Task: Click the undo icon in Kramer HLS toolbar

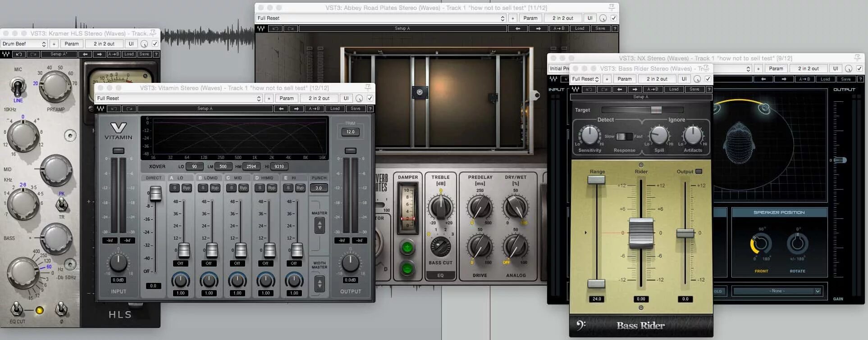Action: click(x=19, y=54)
